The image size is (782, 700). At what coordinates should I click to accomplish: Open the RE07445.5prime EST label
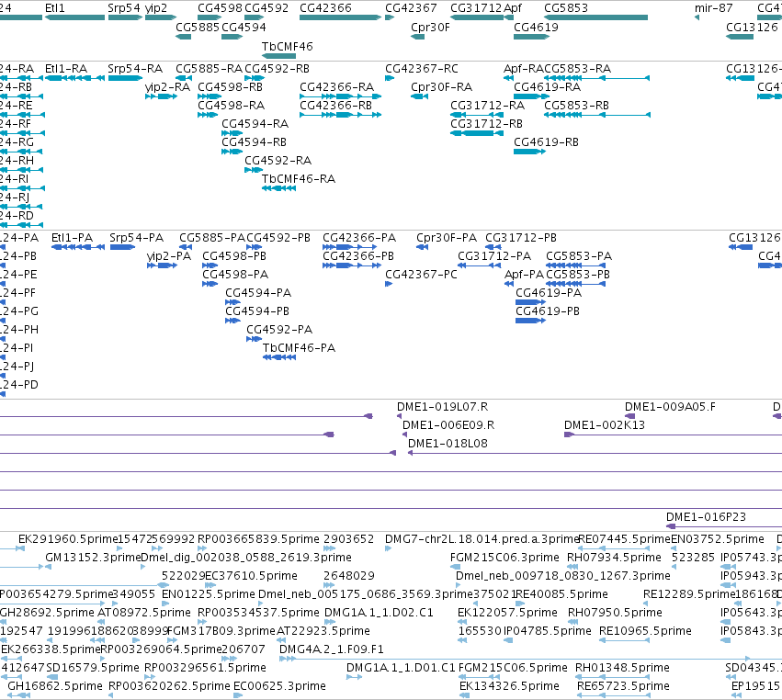point(624,539)
